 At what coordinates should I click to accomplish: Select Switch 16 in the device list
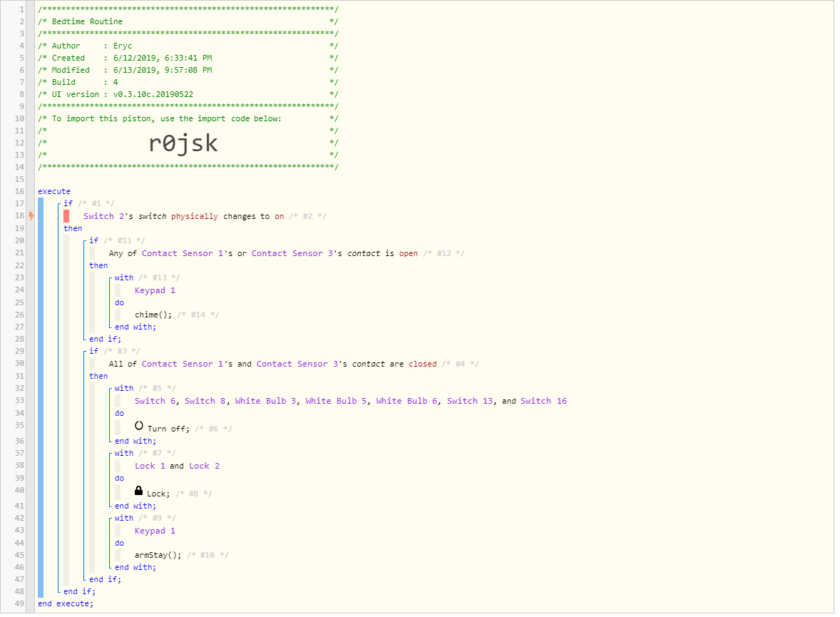tap(543, 401)
